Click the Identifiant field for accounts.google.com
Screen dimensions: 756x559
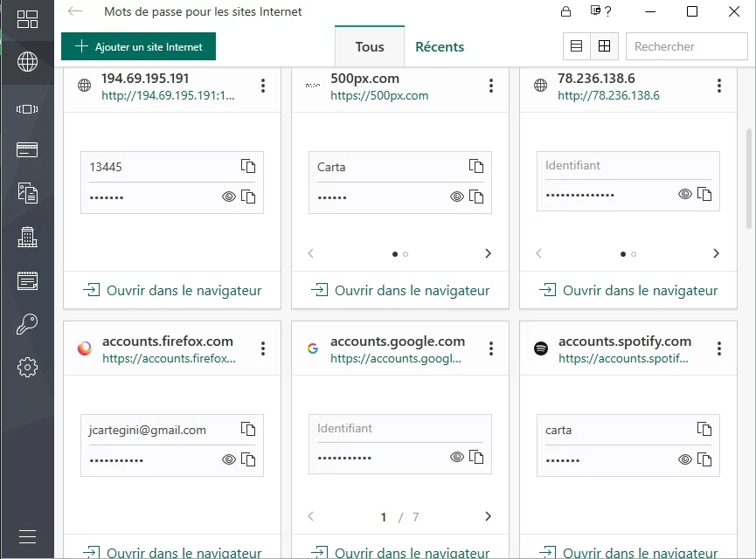(400, 428)
